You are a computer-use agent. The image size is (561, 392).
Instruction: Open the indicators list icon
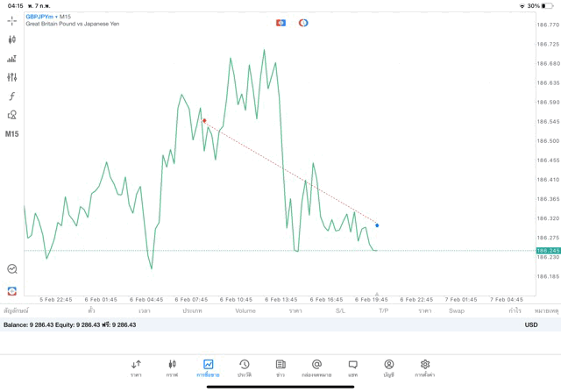(12, 59)
